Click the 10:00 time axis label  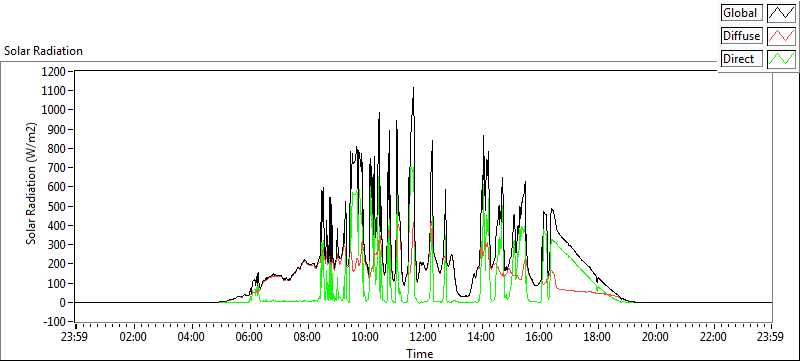(365, 337)
